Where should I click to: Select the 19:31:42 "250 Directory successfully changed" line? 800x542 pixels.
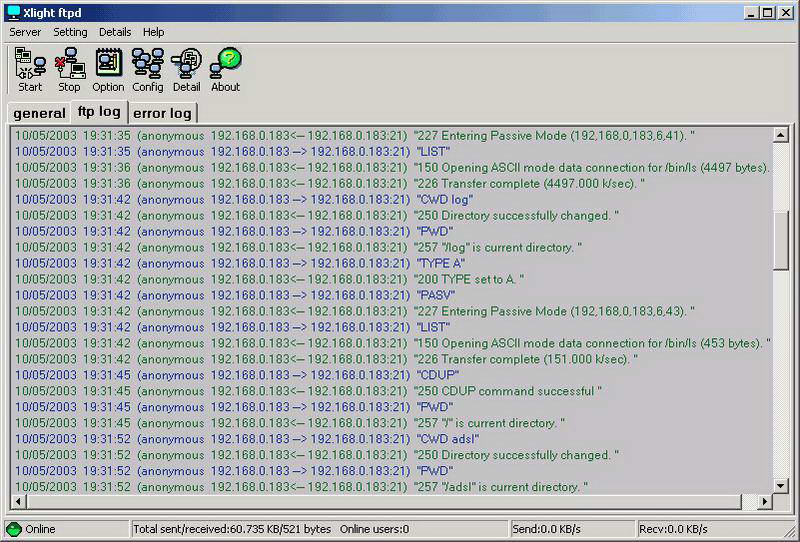coord(317,215)
